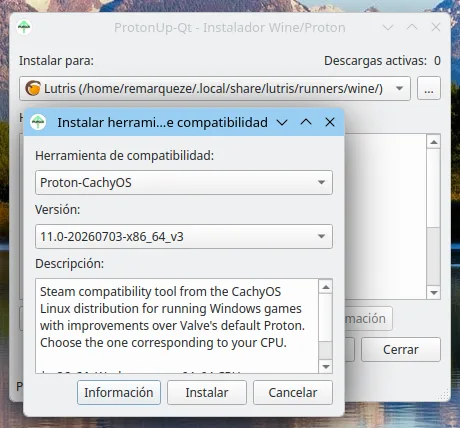This screenshot has height=428, width=460.
Task: Click the description scrollbar down arrow
Action: 326,367
